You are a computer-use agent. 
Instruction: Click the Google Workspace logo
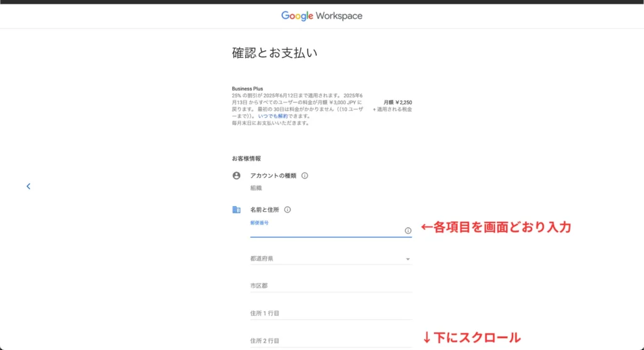321,16
